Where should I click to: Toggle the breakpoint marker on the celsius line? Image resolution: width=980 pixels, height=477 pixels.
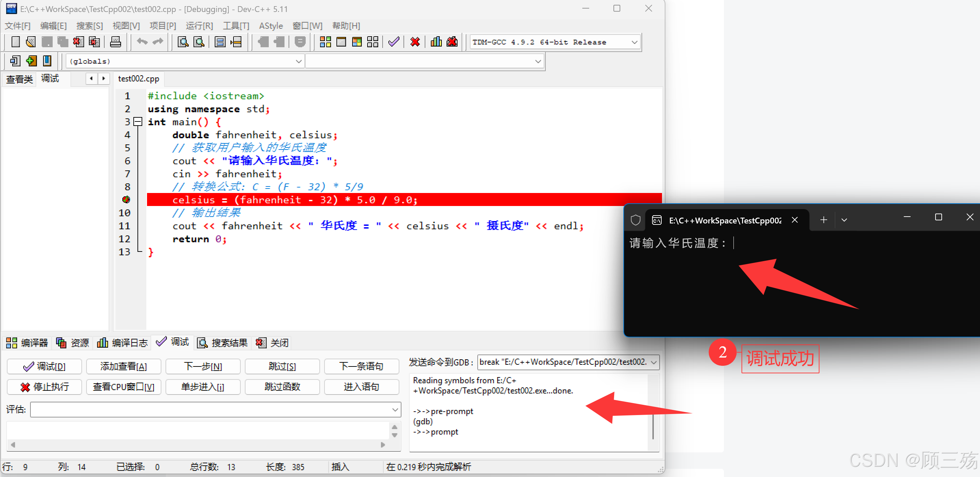tap(126, 199)
